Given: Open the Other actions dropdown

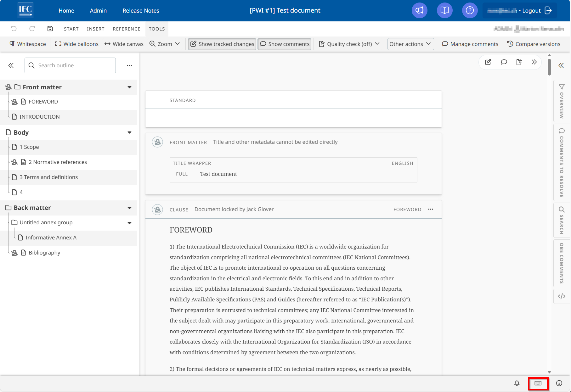Looking at the screenshot, I should [x=410, y=44].
